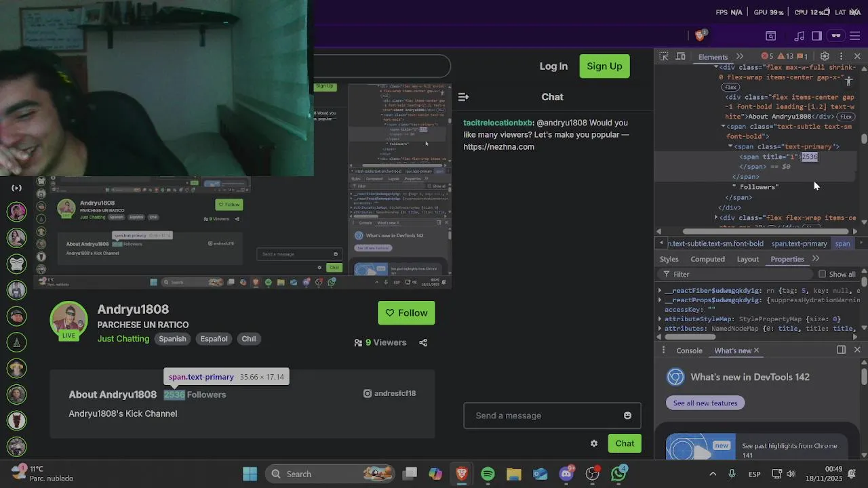
Task: Enable the Show all checkbox in Properties
Action: (823, 274)
